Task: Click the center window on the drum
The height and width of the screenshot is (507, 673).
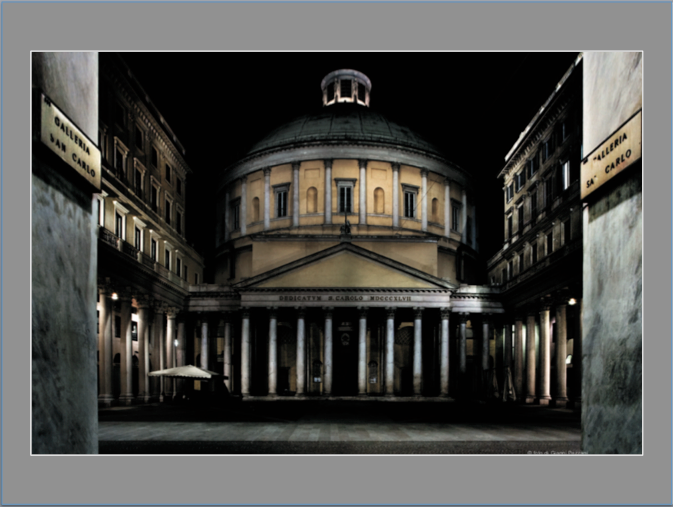Action: point(345,198)
